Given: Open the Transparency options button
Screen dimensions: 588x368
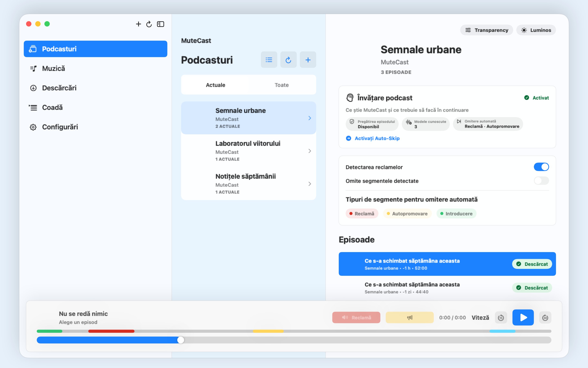Looking at the screenshot, I should tap(487, 30).
